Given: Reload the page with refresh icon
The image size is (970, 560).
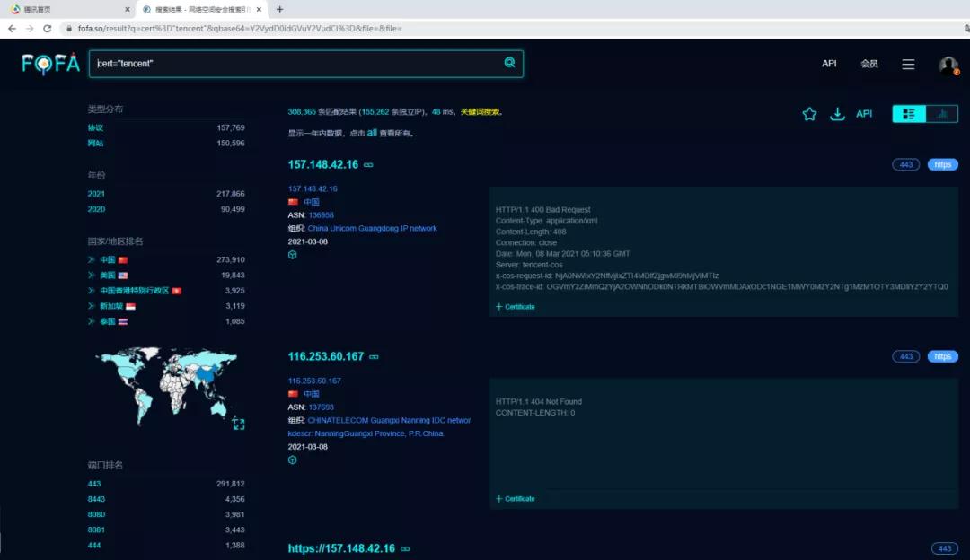Looking at the screenshot, I should click(47, 29).
